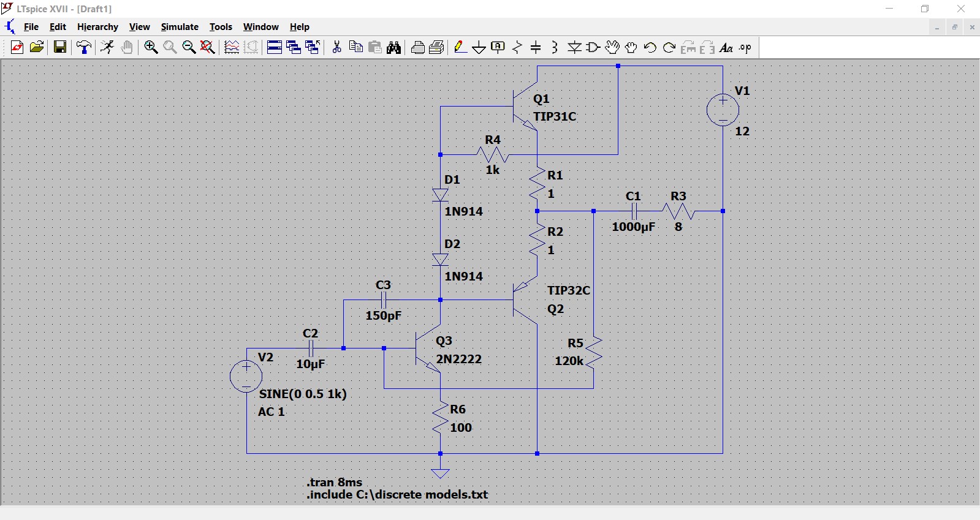The height and width of the screenshot is (520, 980).
Task: Click the .include discrete models directive
Action: [397, 494]
